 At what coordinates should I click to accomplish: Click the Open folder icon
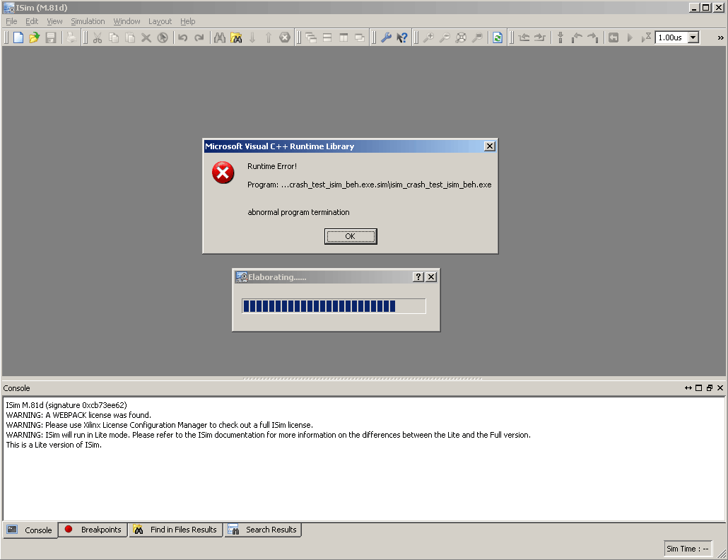pos(35,37)
